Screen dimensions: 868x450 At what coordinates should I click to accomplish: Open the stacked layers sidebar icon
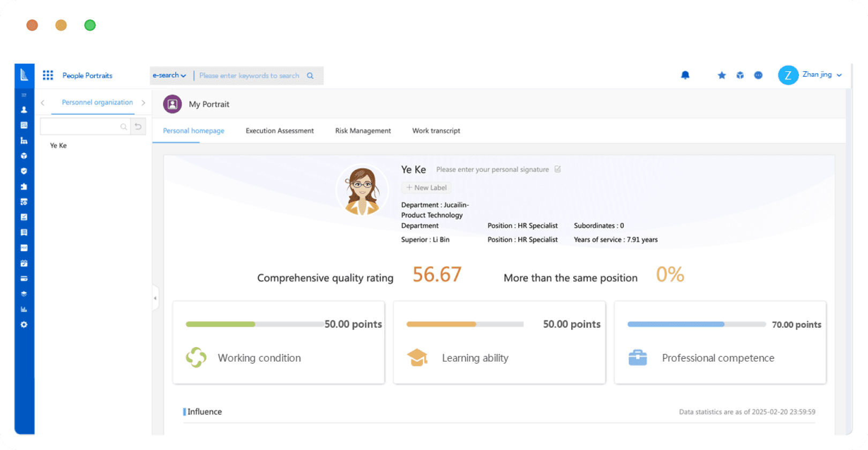coord(24,294)
